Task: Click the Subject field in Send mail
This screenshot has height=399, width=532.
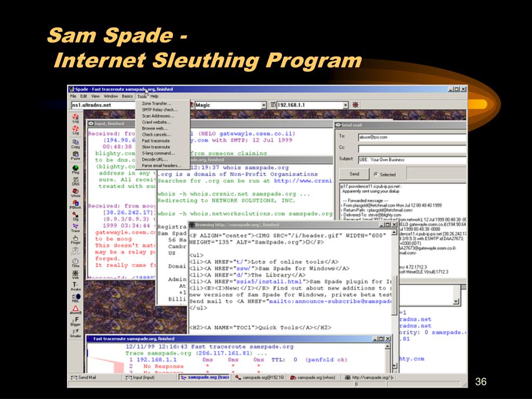Action: point(412,159)
